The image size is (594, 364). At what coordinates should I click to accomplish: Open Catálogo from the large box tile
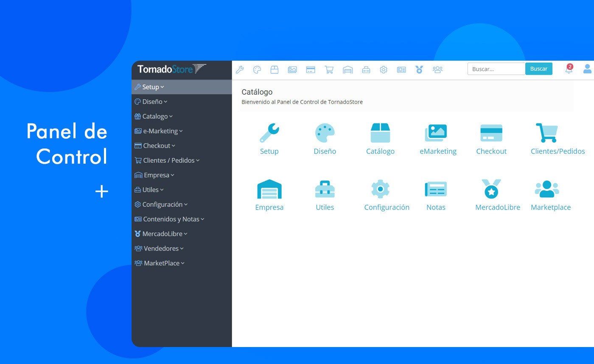(380, 139)
